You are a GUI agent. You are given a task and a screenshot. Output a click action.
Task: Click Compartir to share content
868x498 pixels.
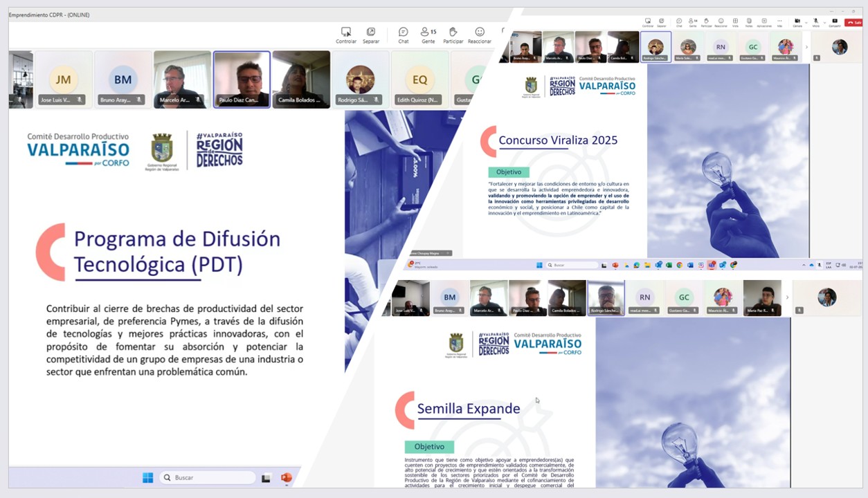click(x=835, y=22)
